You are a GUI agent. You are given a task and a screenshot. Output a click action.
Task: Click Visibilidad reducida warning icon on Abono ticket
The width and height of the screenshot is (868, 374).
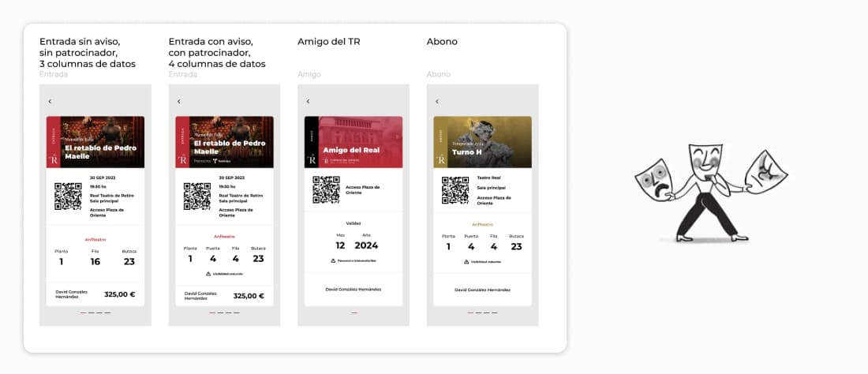pyautogui.click(x=466, y=262)
